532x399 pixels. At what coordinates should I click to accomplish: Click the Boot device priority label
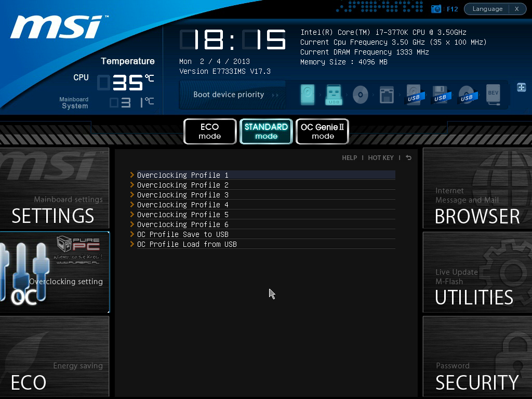pyautogui.click(x=229, y=95)
